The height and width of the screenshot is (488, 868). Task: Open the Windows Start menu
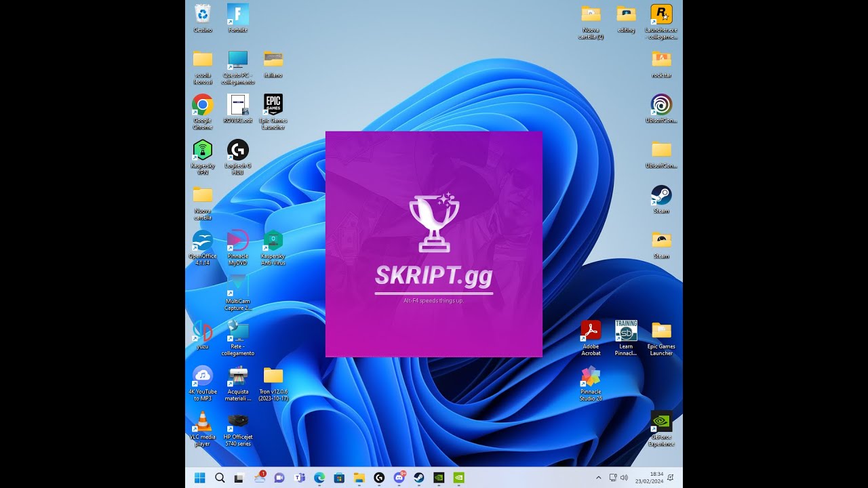click(200, 478)
